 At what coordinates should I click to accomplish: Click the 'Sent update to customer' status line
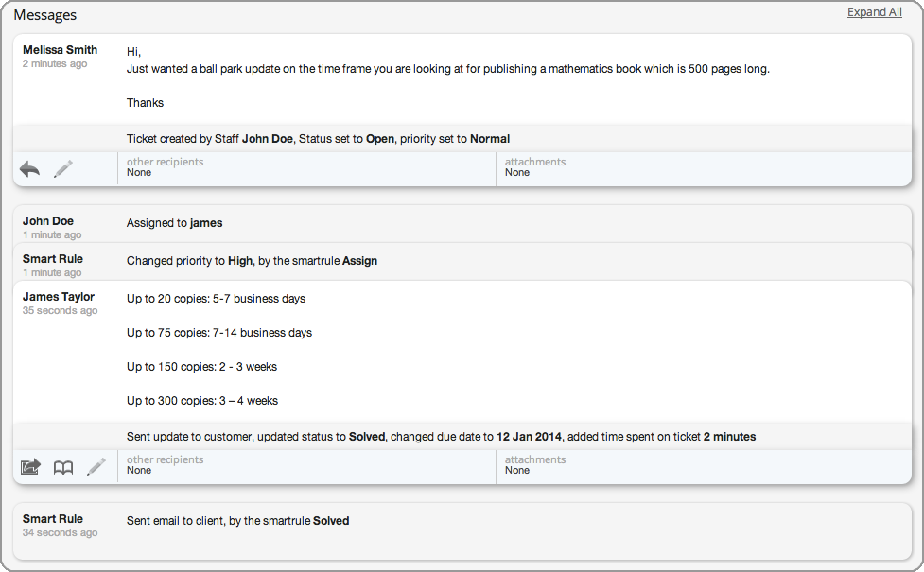pyautogui.click(x=442, y=437)
